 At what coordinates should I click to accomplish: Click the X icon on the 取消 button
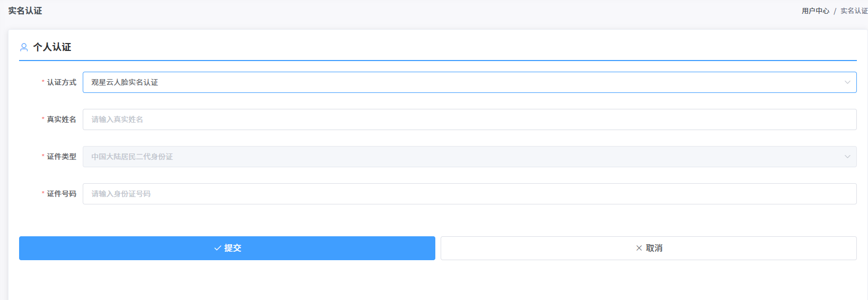coord(639,248)
